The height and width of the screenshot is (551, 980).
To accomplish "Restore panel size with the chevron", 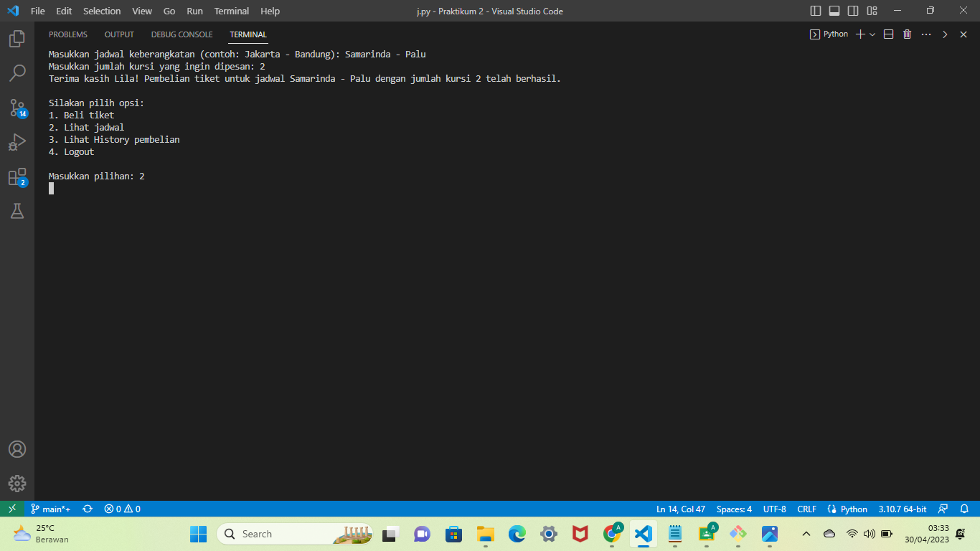I will point(945,34).
